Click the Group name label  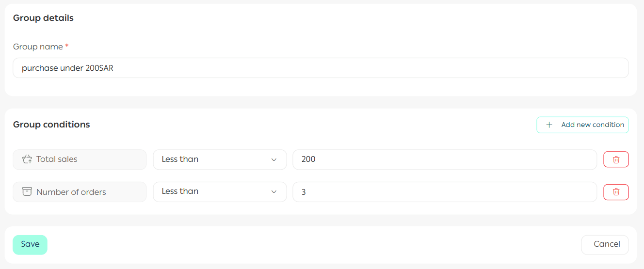point(38,47)
